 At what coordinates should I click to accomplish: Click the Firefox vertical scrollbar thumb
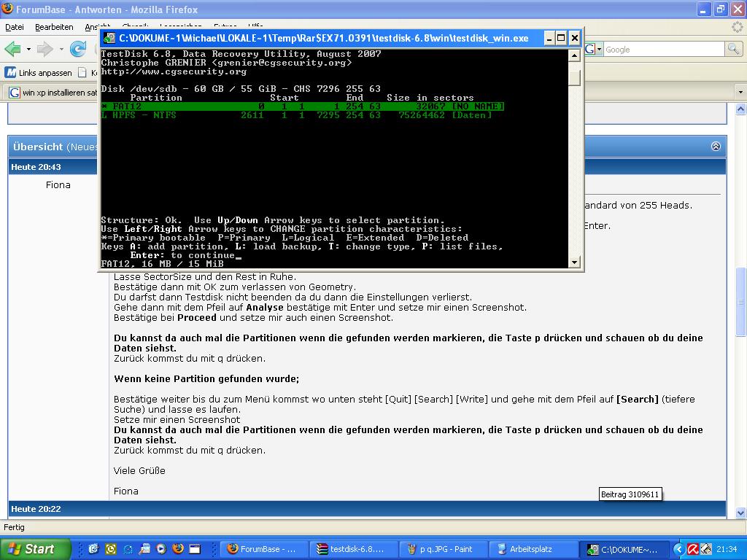pos(740,302)
